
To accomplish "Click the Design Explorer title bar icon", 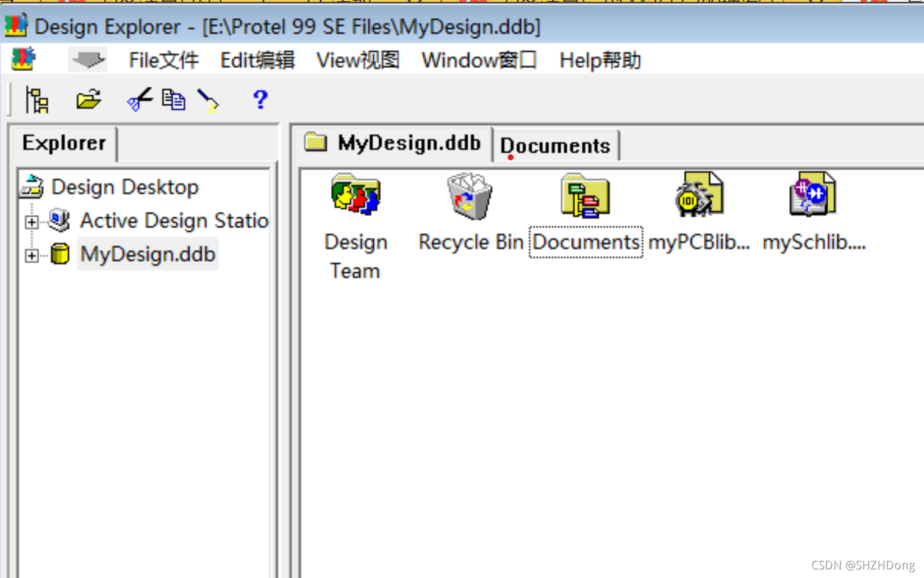I will coord(16,26).
